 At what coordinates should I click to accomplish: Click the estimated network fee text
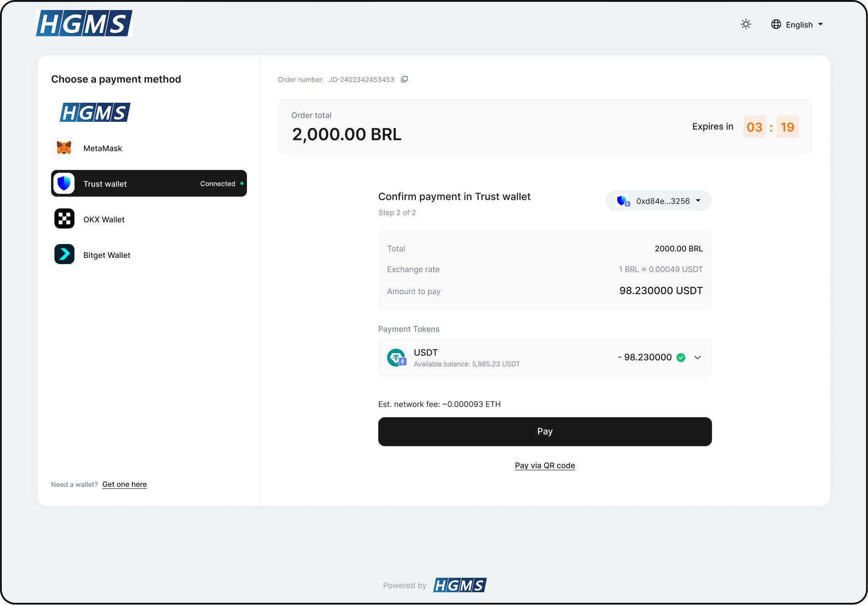tap(439, 405)
